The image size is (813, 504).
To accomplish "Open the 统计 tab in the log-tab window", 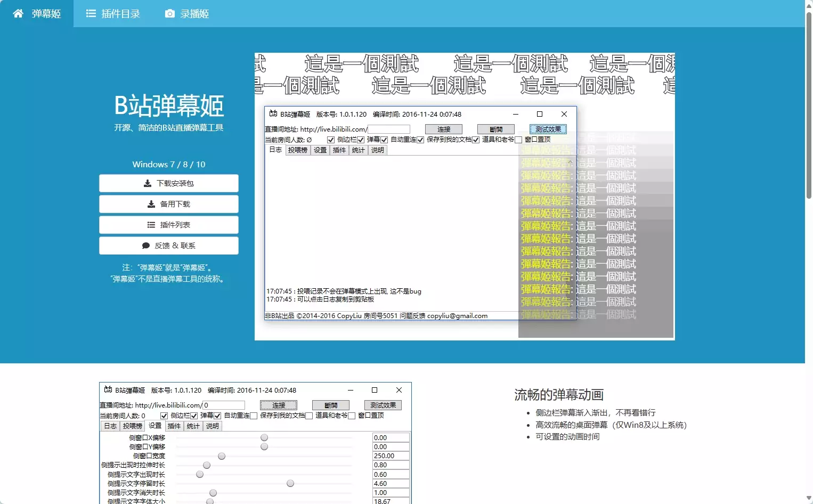I will pos(359,150).
